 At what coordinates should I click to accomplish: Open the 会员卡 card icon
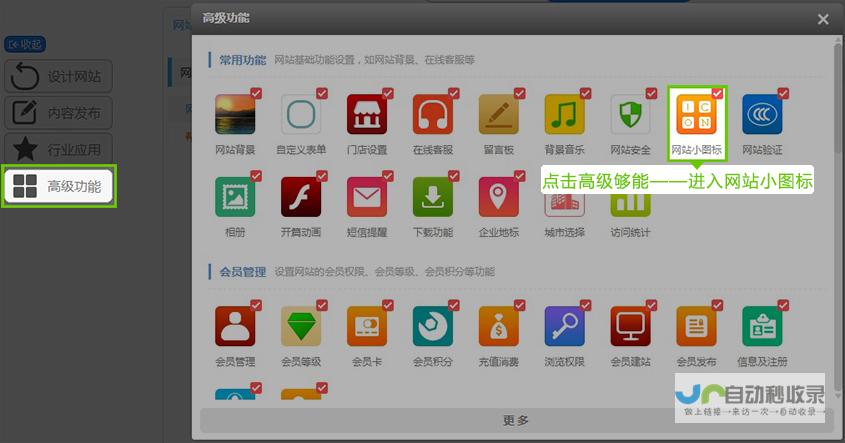click(366, 326)
